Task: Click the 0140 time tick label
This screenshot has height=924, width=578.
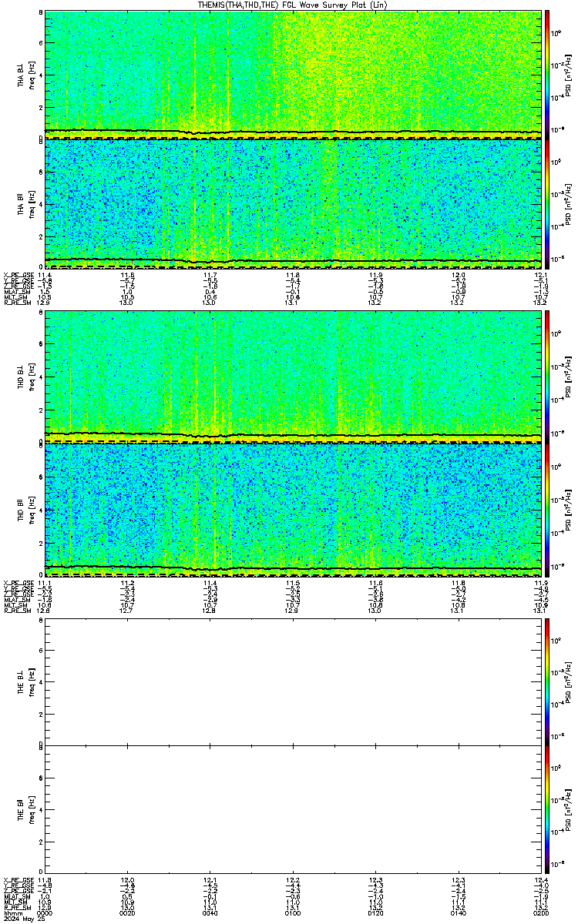Action: [x=458, y=913]
